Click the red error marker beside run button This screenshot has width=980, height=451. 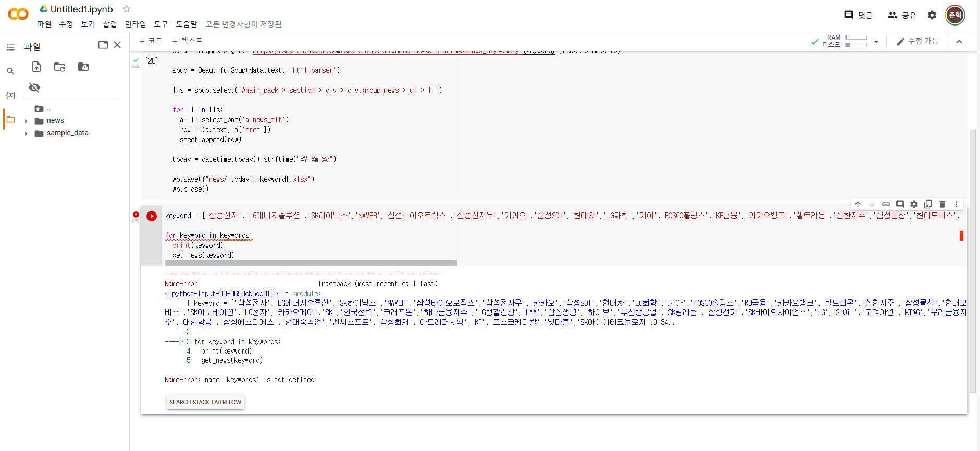coord(136,215)
